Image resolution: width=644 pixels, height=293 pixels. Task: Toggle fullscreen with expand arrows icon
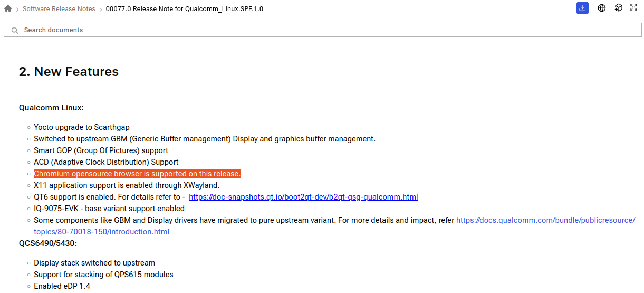pos(634,8)
